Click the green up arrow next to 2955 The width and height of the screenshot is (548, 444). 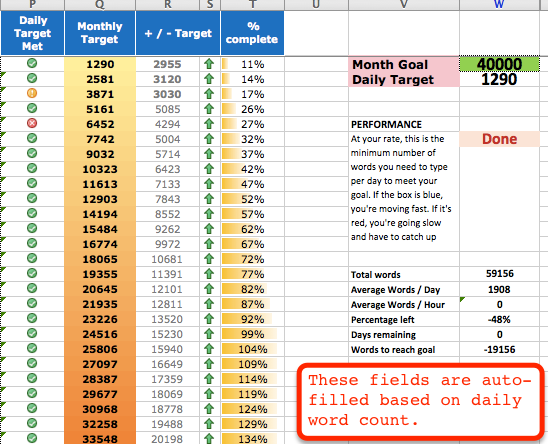[x=209, y=64]
